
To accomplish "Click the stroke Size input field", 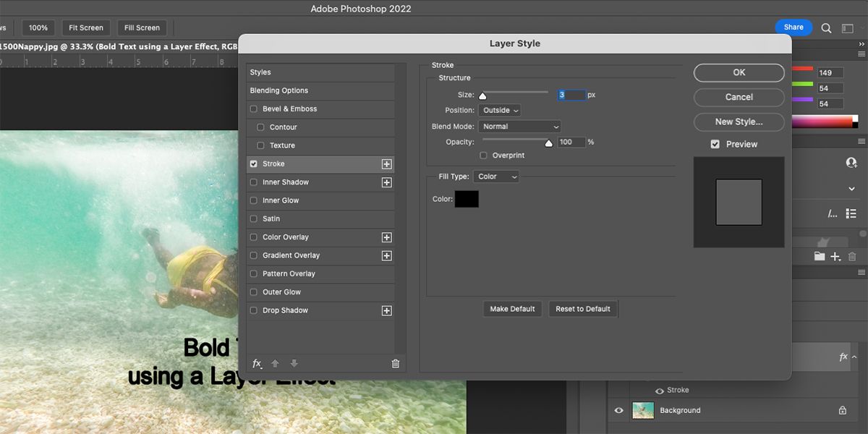I will [571, 95].
